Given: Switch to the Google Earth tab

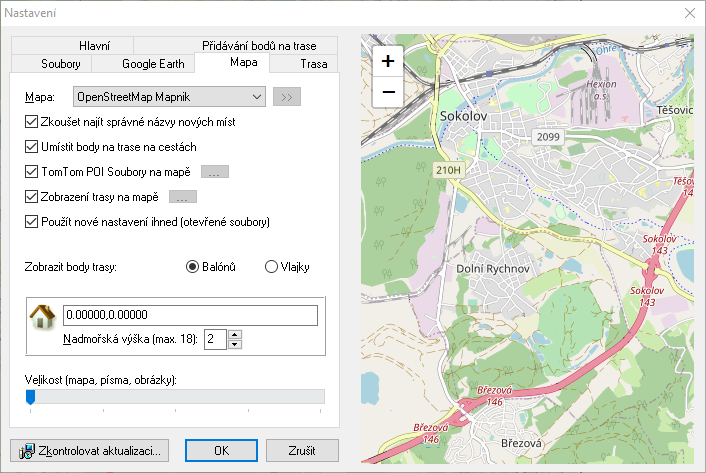Looking at the screenshot, I should pos(153,64).
